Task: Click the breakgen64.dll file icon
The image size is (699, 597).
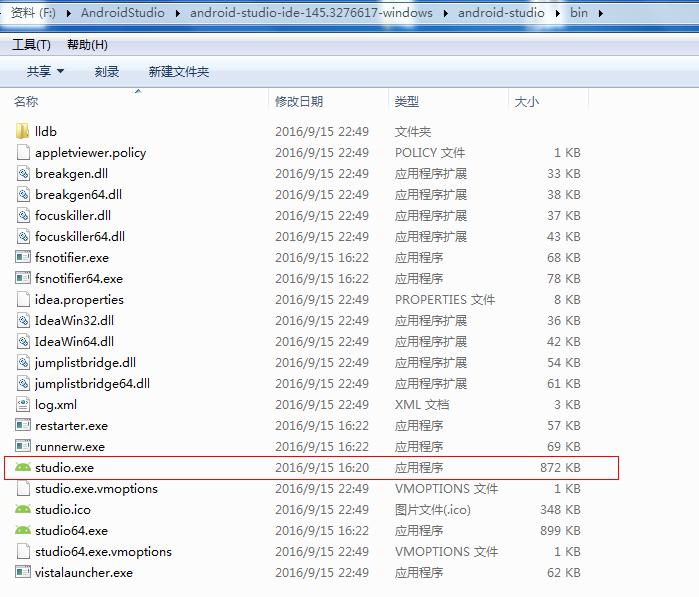Action: click(23, 194)
